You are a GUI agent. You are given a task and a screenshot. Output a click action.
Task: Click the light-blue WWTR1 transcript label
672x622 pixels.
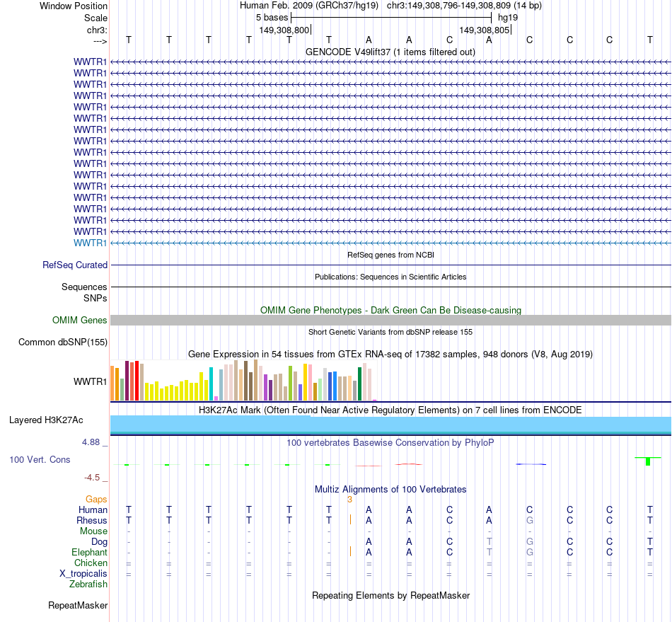pyautogui.click(x=90, y=243)
